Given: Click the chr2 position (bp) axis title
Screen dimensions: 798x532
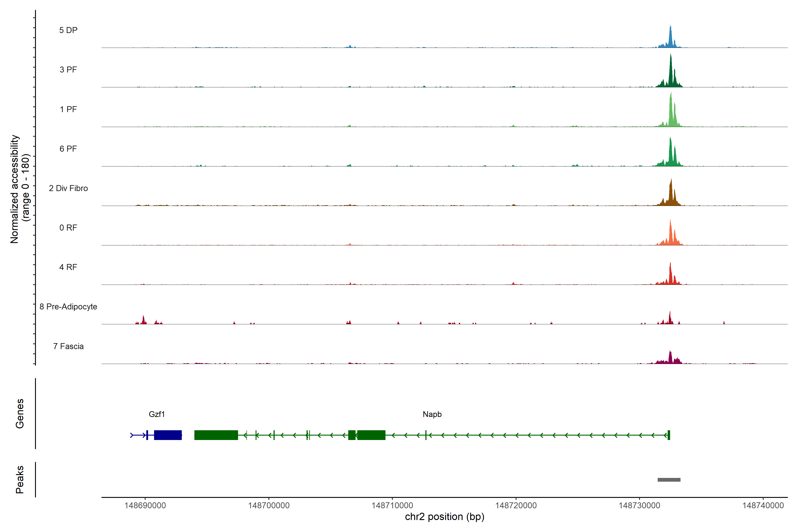Looking at the screenshot, I should pos(444,517).
